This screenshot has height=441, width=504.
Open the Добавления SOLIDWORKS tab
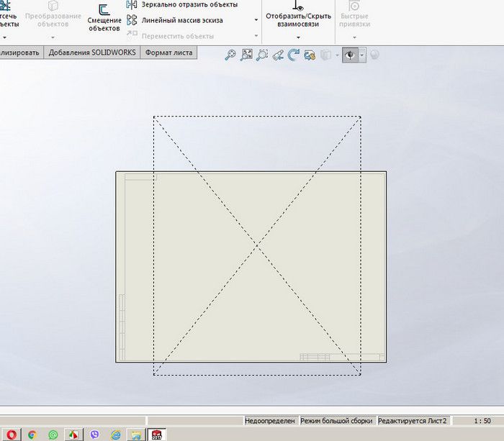pos(91,53)
